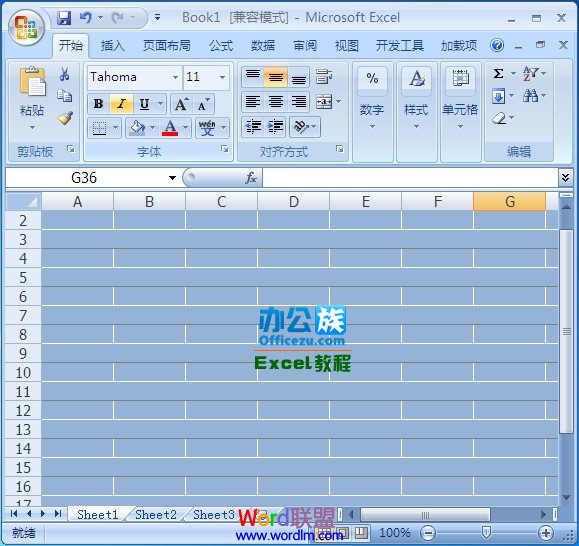Open the 插入 ribbon tab
Screen dimensions: 579x546
113,45
